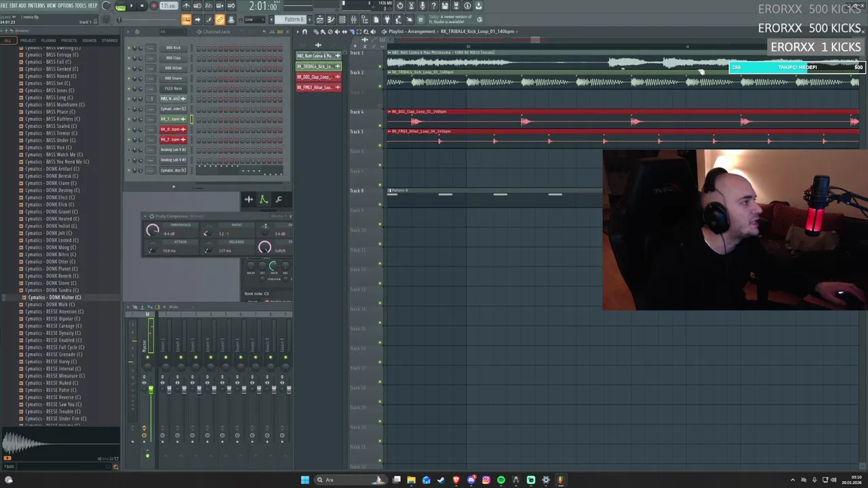Select the 808 Kick channel button

(x=174, y=47)
